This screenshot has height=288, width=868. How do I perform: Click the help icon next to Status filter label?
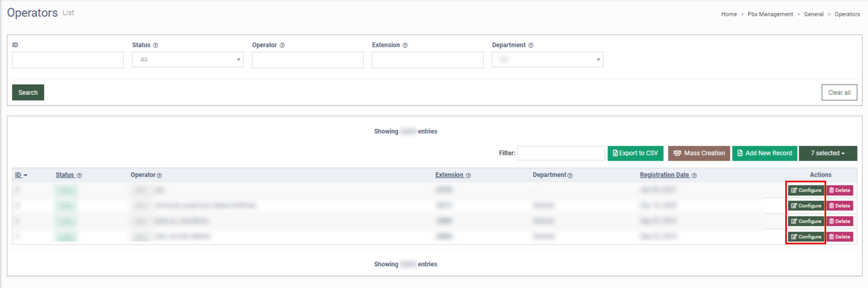[x=156, y=46]
